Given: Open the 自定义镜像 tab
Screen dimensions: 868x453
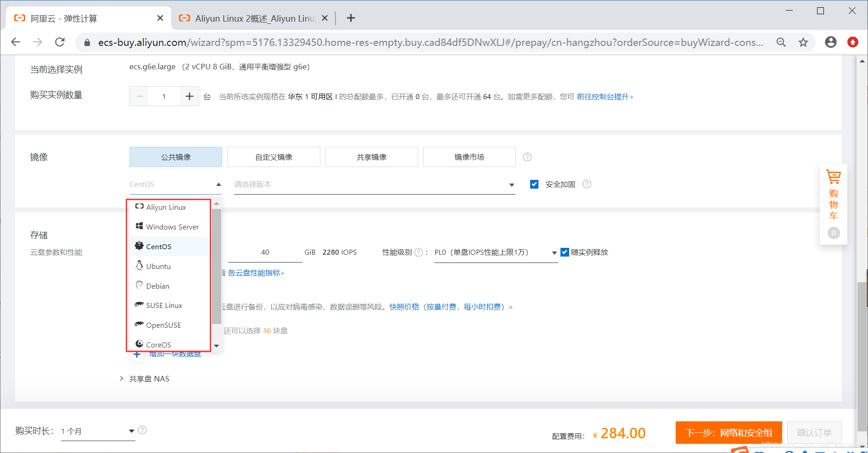Looking at the screenshot, I should (273, 157).
